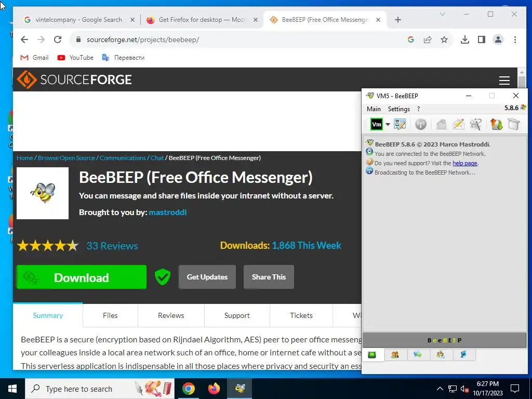Viewport: 532px width, 399px height.
Task: Click the gray box icon at BeeBEEP toolbar end
Action: point(514,125)
